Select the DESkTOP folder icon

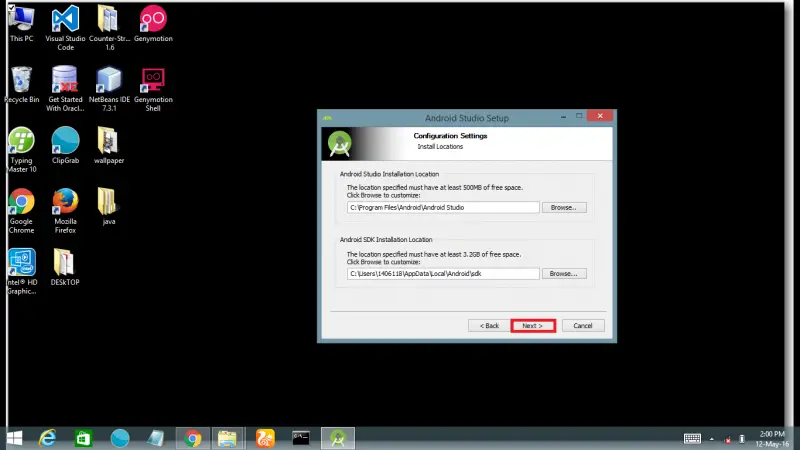click(x=65, y=267)
